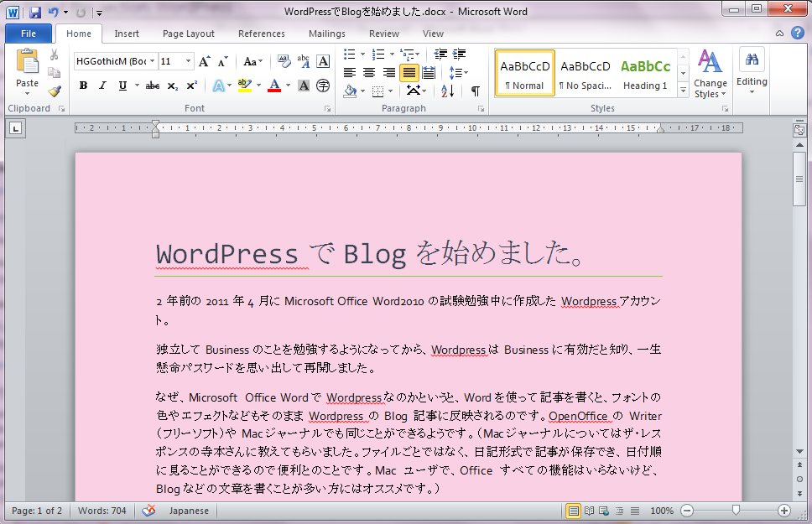Toggle Justify paragraph alignment
Viewport: 812px width, 524px height.
(409, 73)
